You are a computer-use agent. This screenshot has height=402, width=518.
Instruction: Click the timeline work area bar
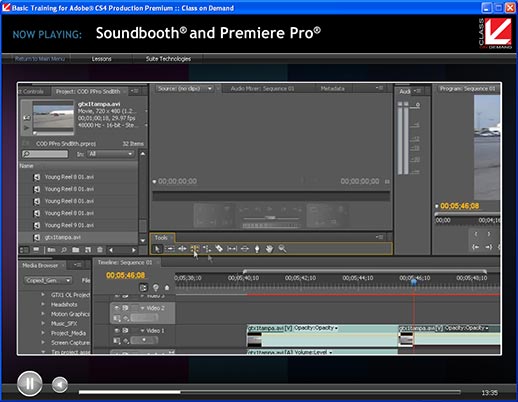(x=365, y=272)
